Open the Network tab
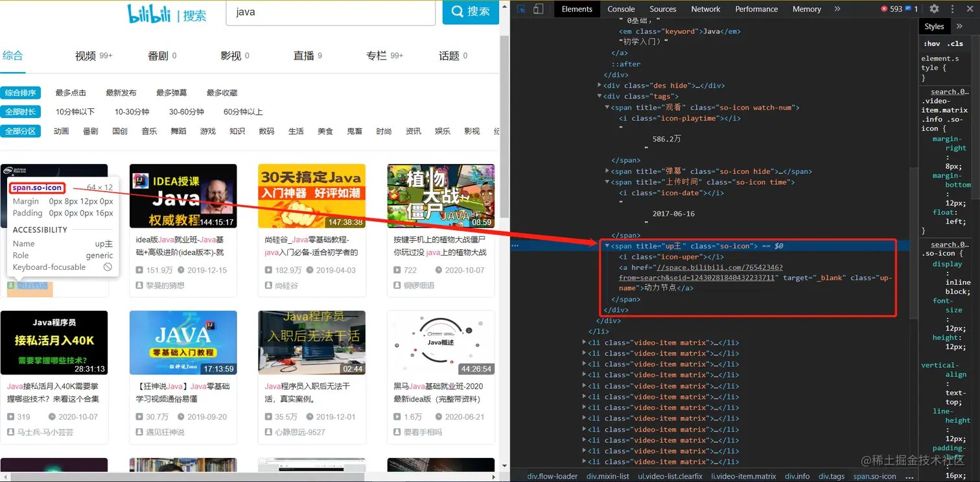 (x=706, y=9)
